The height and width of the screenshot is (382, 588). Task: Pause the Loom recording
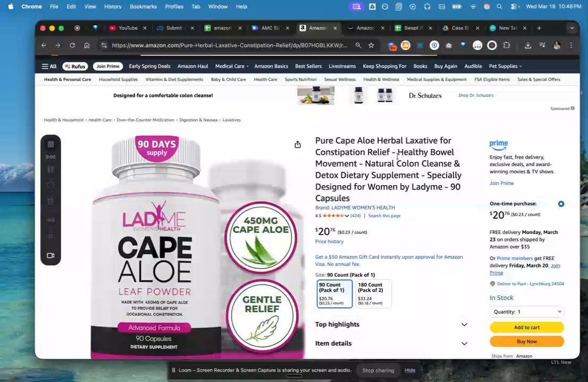51,170
